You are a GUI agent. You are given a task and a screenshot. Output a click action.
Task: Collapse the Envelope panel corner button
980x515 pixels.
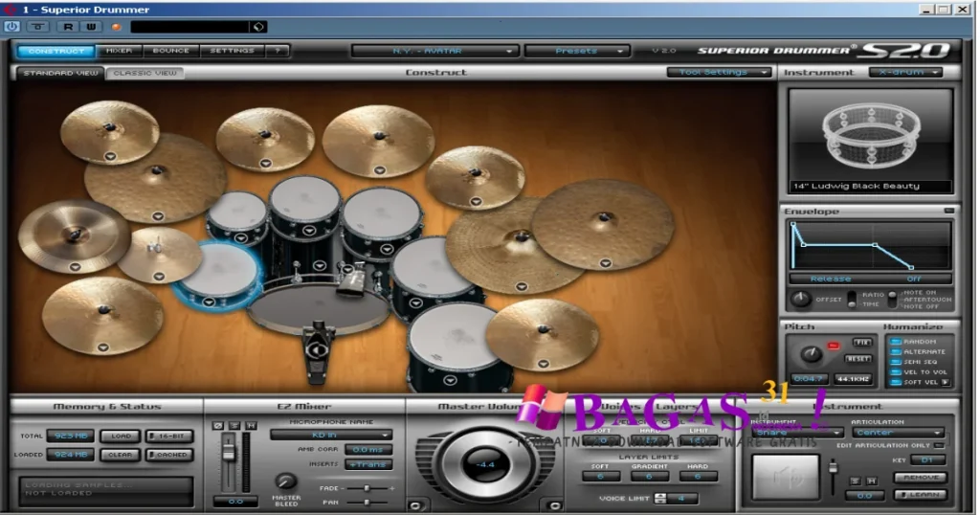tap(948, 212)
